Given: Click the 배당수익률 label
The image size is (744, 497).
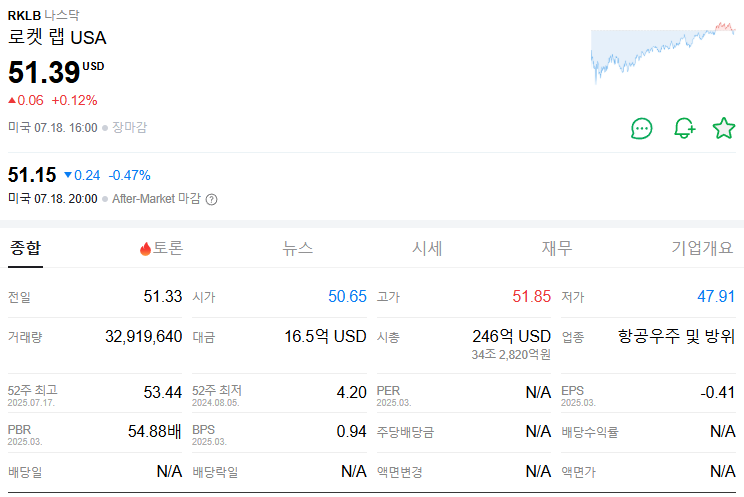Looking at the screenshot, I should click(590, 432).
